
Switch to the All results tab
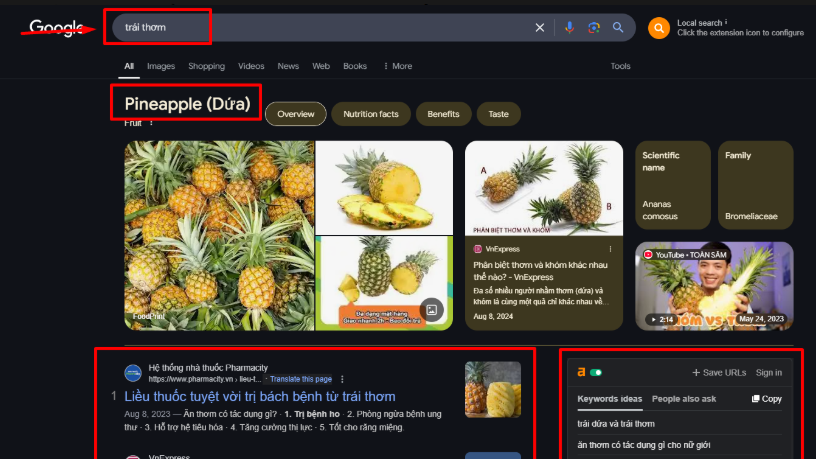point(129,66)
